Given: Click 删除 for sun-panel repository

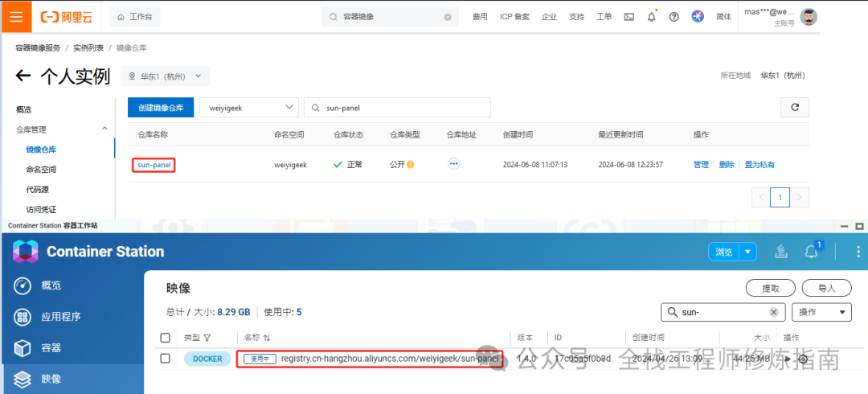Looking at the screenshot, I should click(x=727, y=165).
